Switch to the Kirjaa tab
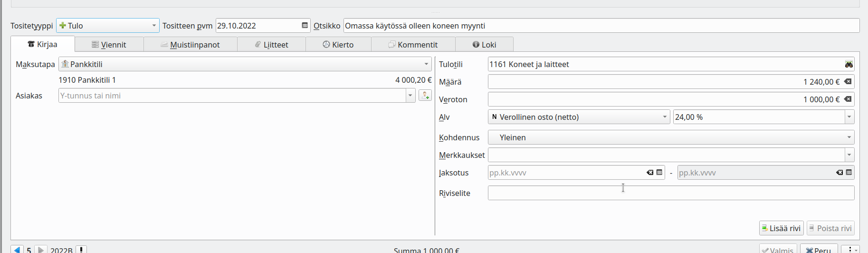 tap(43, 44)
